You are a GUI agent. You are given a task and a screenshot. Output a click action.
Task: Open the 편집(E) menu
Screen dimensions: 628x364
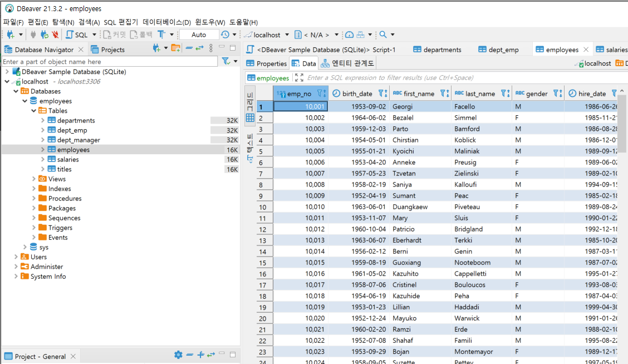38,22
